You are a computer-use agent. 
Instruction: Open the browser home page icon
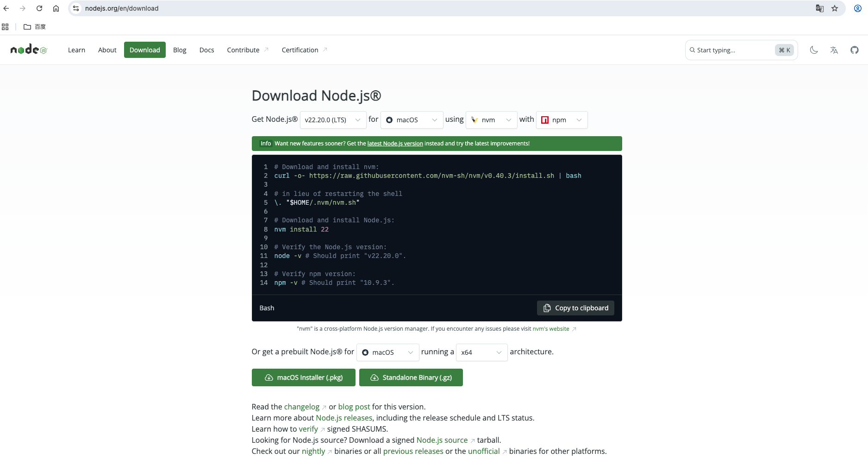click(56, 8)
